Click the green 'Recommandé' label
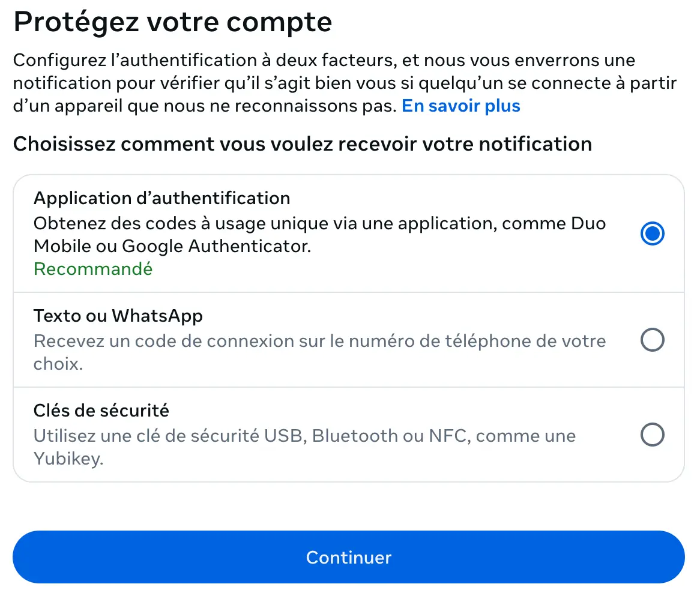The image size is (700, 593). 93,269
